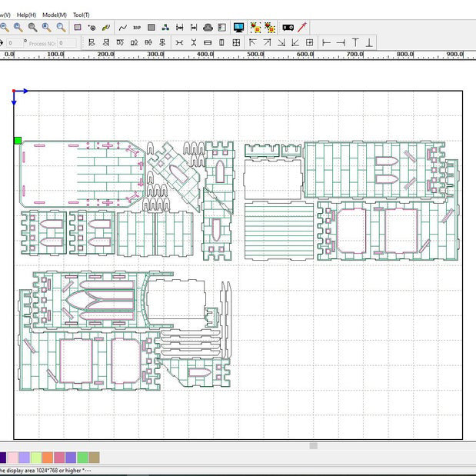This screenshot has width=476, height=476.
Task: Open the Model(M) menu
Action: point(54,15)
